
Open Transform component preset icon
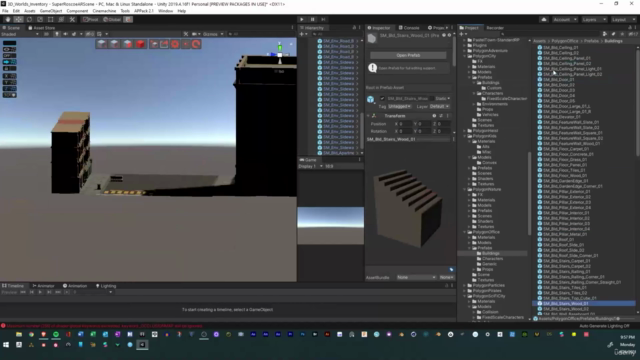(x=441, y=116)
